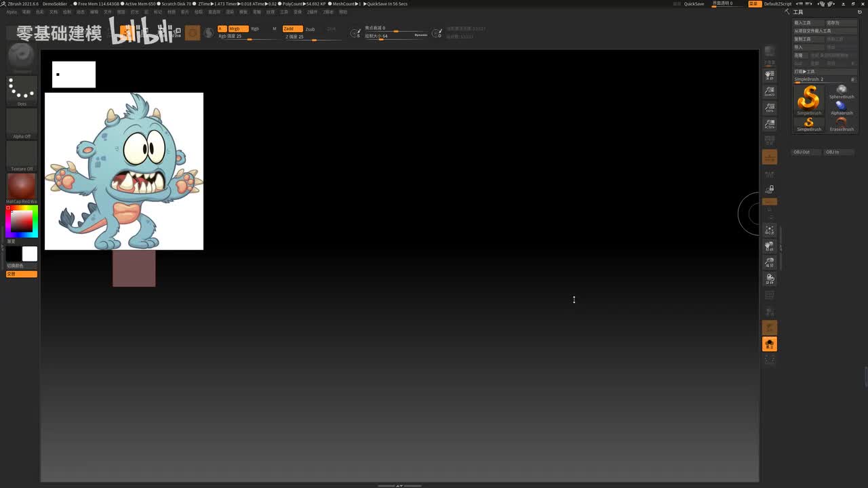Click Import button in Tool panel
The height and width of the screenshot is (488, 868).
click(x=809, y=47)
